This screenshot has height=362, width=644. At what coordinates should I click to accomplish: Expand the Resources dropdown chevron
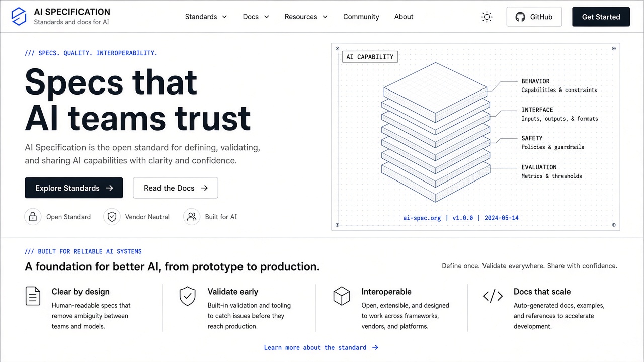(325, 17)
